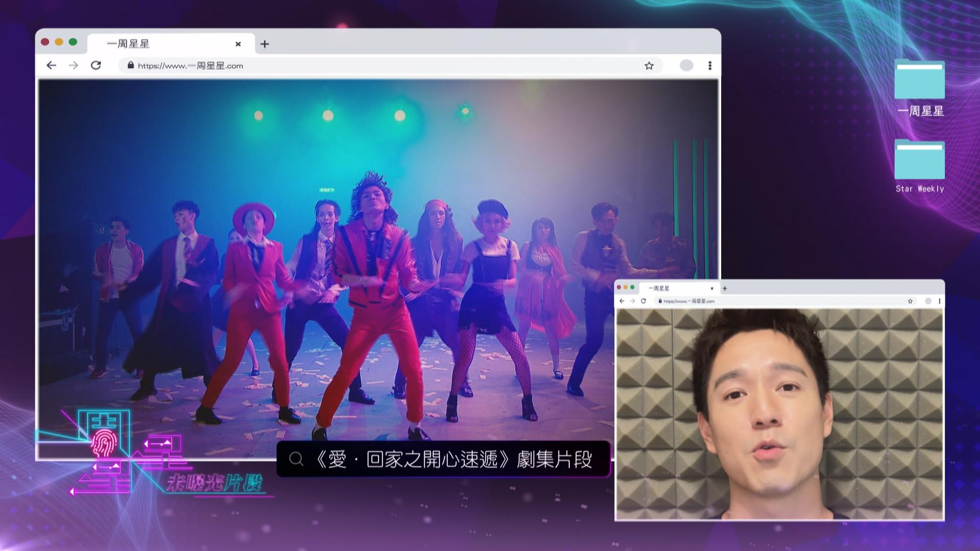Screen dimensions: 980x551
Task: Focus the address bar in the small browser window
Action: (785, 301)
